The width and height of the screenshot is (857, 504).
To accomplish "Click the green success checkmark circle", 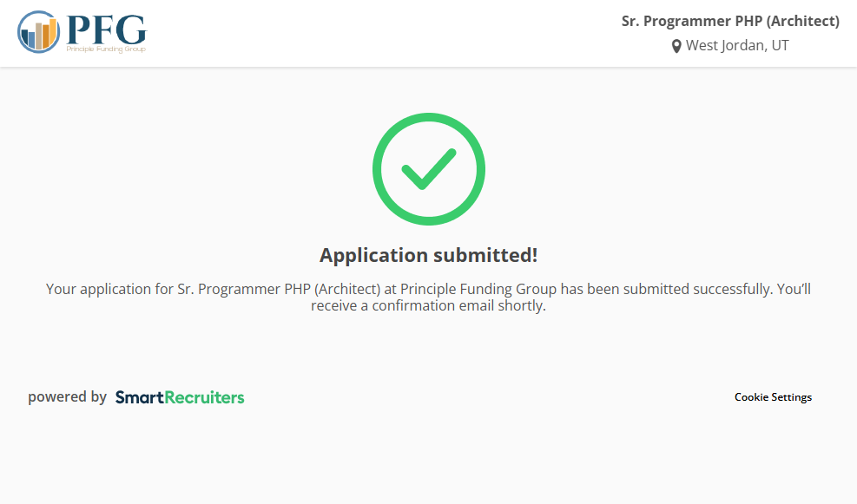I will [x=428, y=169].
